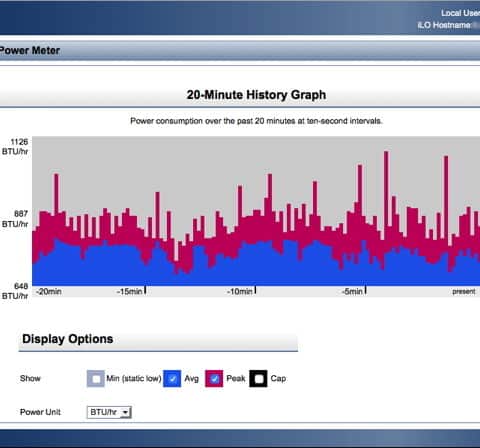Click the 20-Minute History Graph title
This screenshot has height=448, width=480.
pos(256,95)
